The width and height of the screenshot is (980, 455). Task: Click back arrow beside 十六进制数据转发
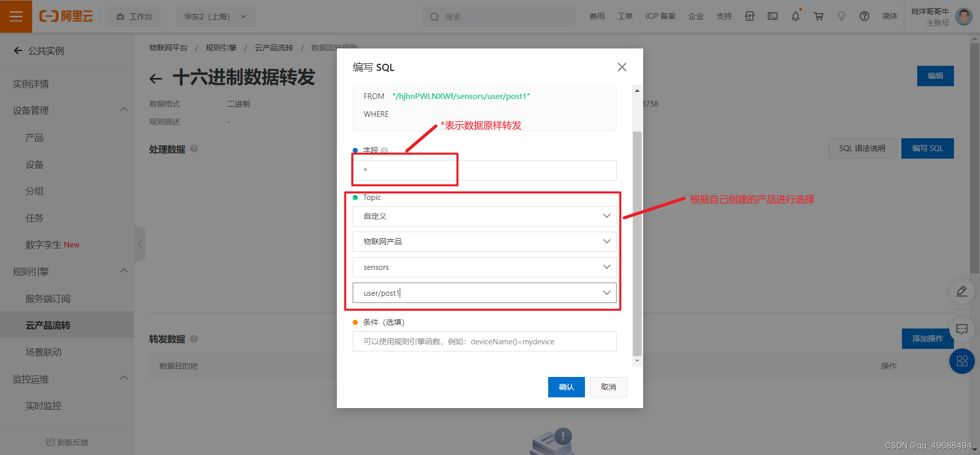click(156, 78)
